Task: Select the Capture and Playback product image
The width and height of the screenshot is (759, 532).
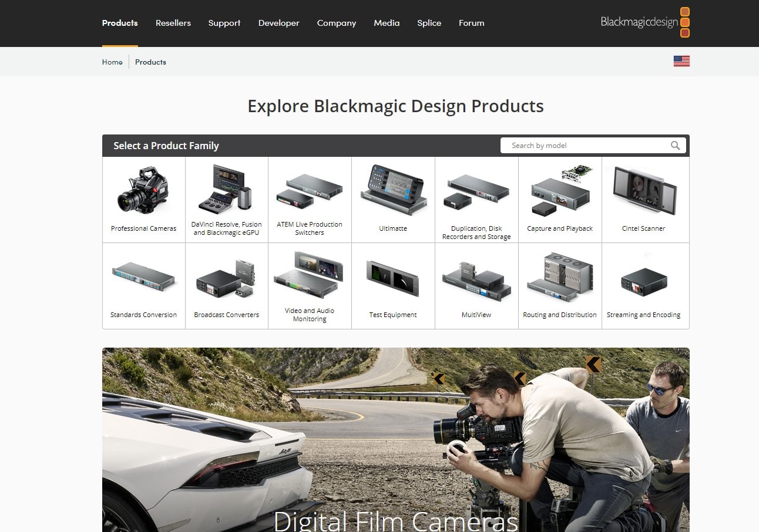Action: pos(560,190)
